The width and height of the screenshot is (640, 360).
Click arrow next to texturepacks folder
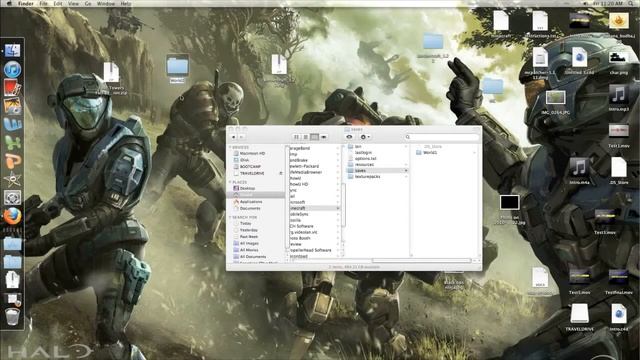(x=406, y=177)
